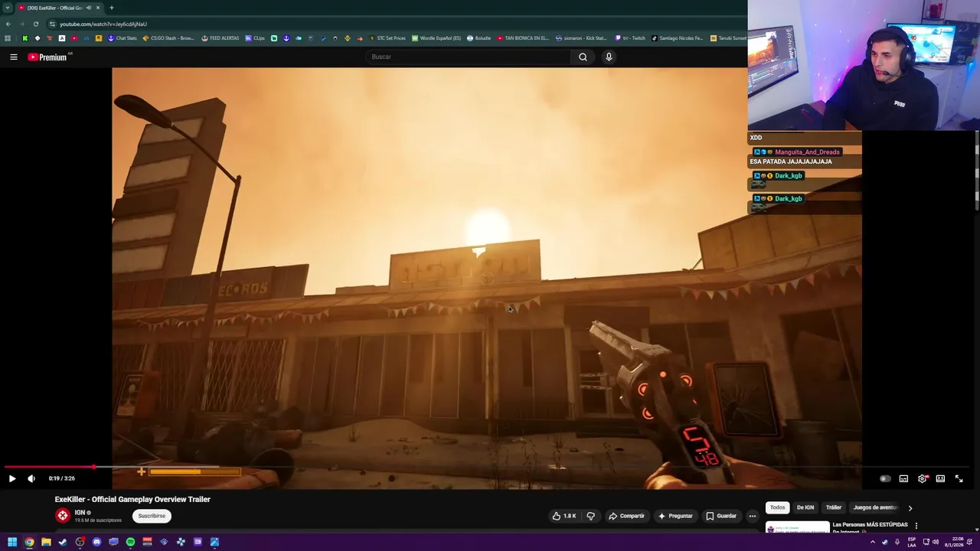
Task: Mute the video using the speaker icon
Action: (x=31, y=478)
